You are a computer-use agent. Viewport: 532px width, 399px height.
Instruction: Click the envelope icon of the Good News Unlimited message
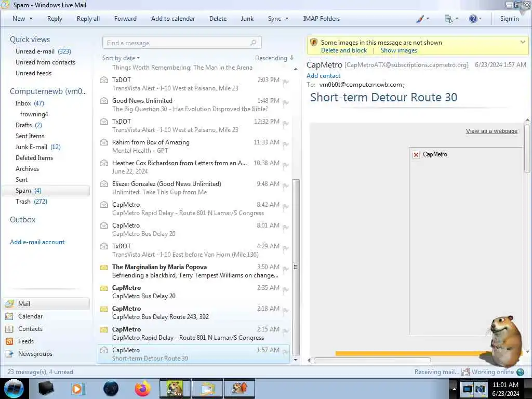coord(104,101)
